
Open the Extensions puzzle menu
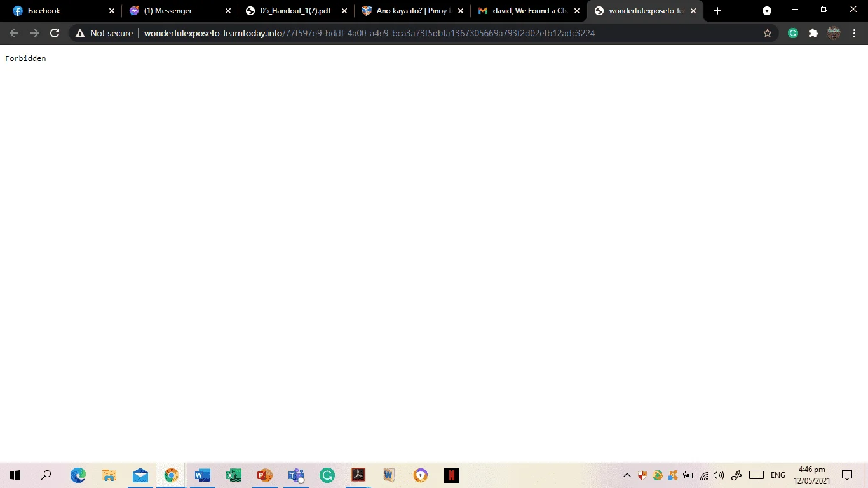813,33
